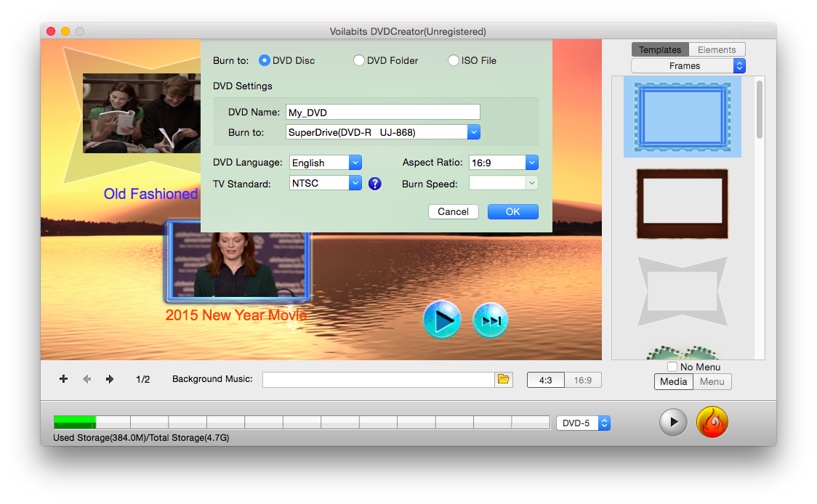Screen dimensions: 817x504
Task: Switch to the Elements tab
Action: point(717,49)
